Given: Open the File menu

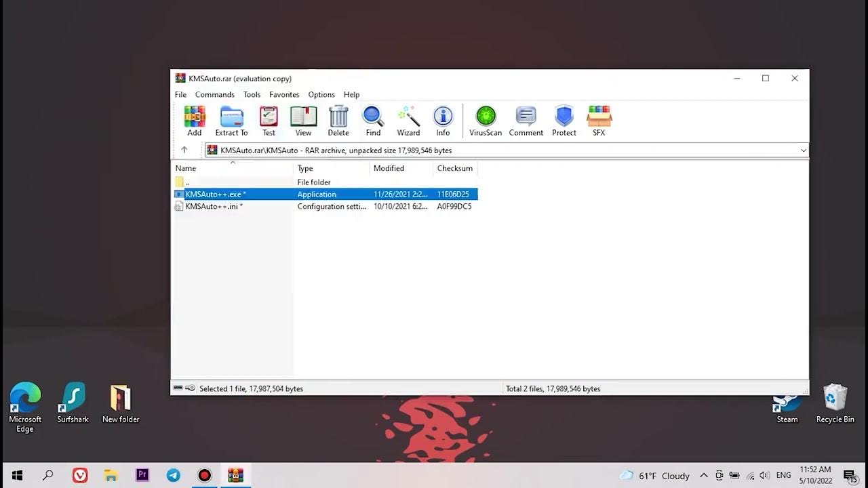Looking at the screenshot, I should click(x=180, y=95).
